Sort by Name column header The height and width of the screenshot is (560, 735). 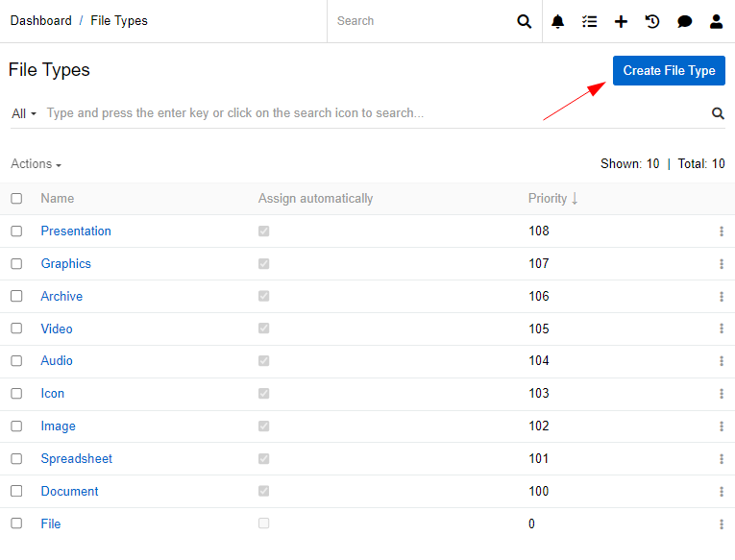coord(58,199)
